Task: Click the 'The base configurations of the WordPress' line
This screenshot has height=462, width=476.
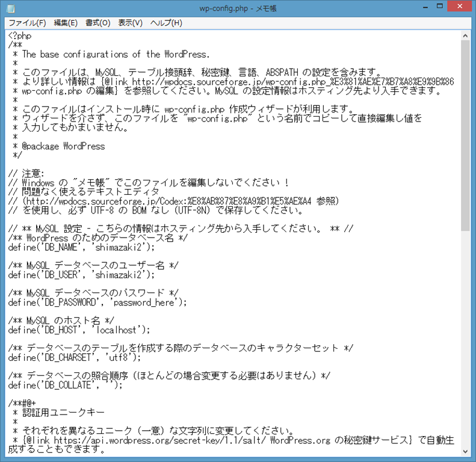Action: (x=111, y=54)
